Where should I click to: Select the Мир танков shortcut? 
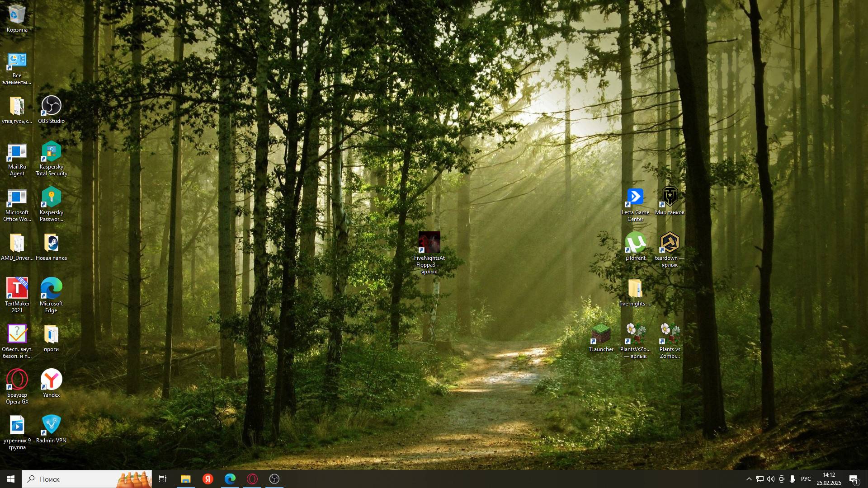tap(670, 197)
